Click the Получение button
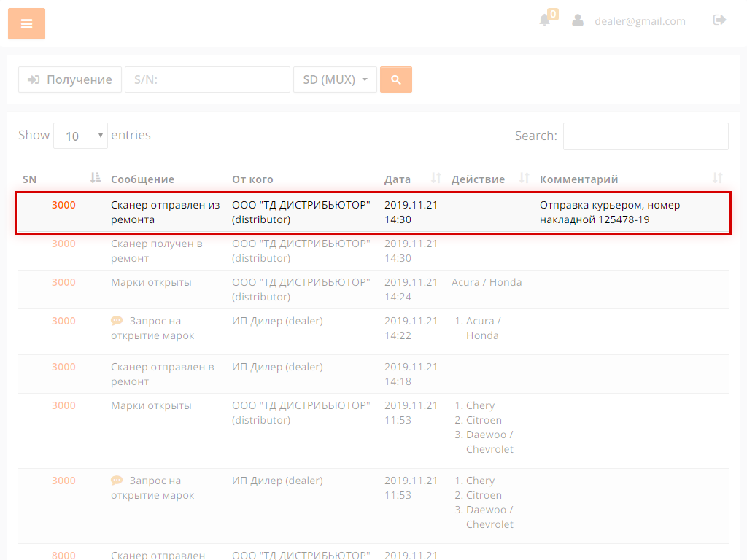This screenshot has height=560, width=747. [x=70, y=79]
